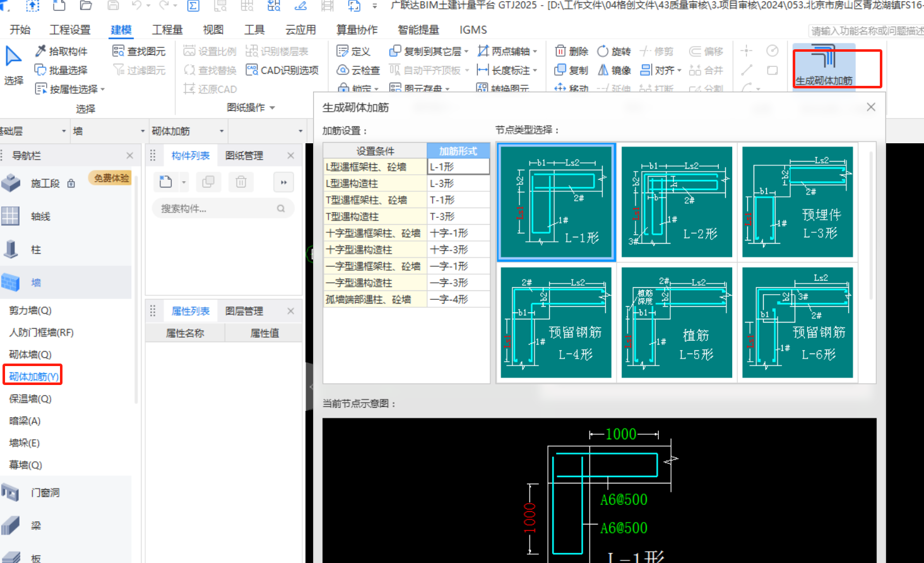Click 批量选择 tool
This screenshot has height=563, width=924.
pyautogui.click(x=61, y=70)
